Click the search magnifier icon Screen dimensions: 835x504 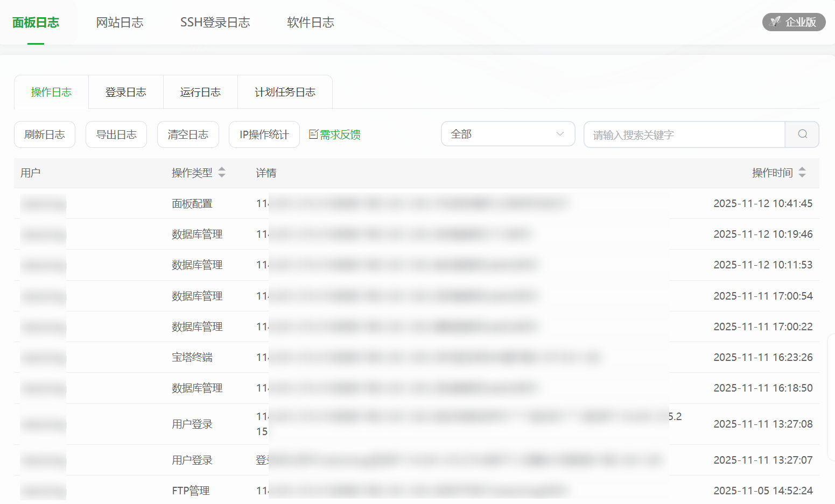tap(802, 134)
